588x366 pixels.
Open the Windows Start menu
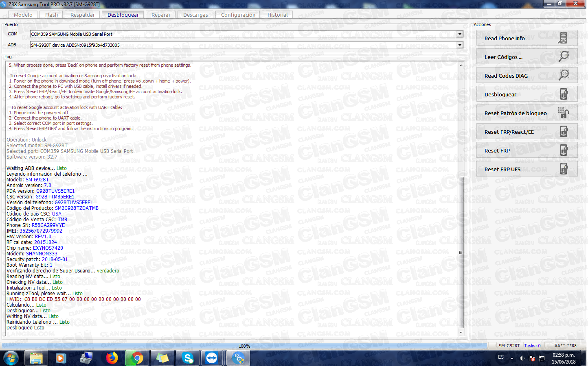(11, 358)
